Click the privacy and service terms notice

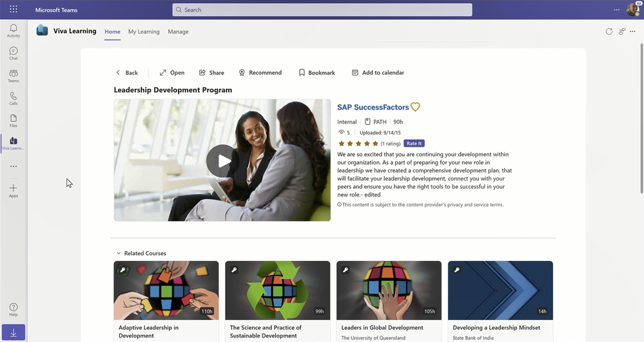(x=420, y=204)
